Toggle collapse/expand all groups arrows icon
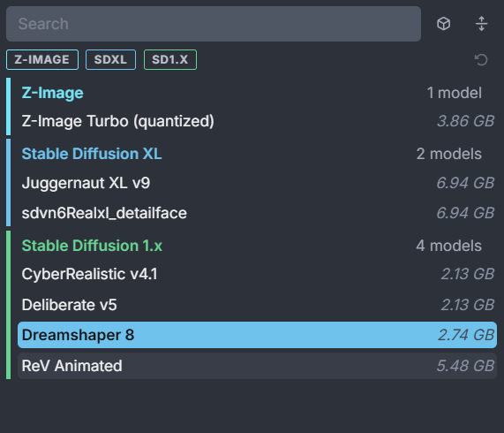 point(481,24)
